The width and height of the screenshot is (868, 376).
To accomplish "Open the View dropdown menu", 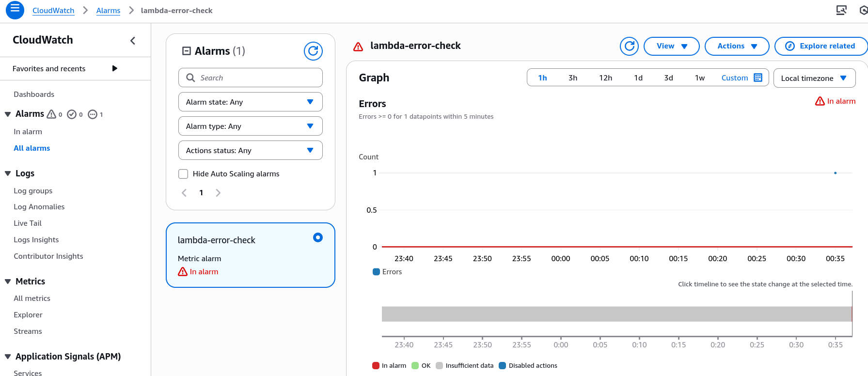I will click(672, 46).
